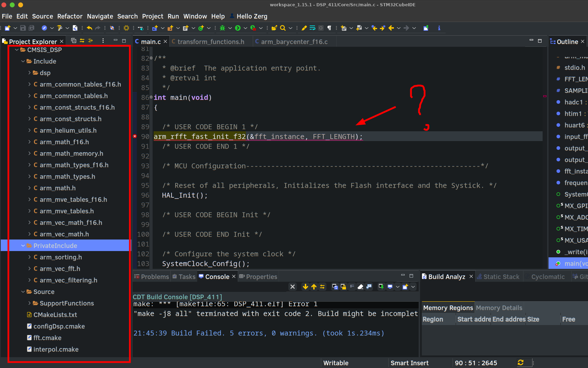Image resolution: width=588 pixels, height=368 pixels.
Task: Toggle Link with Editor in Project Explorer
Action: click(82, 41)
